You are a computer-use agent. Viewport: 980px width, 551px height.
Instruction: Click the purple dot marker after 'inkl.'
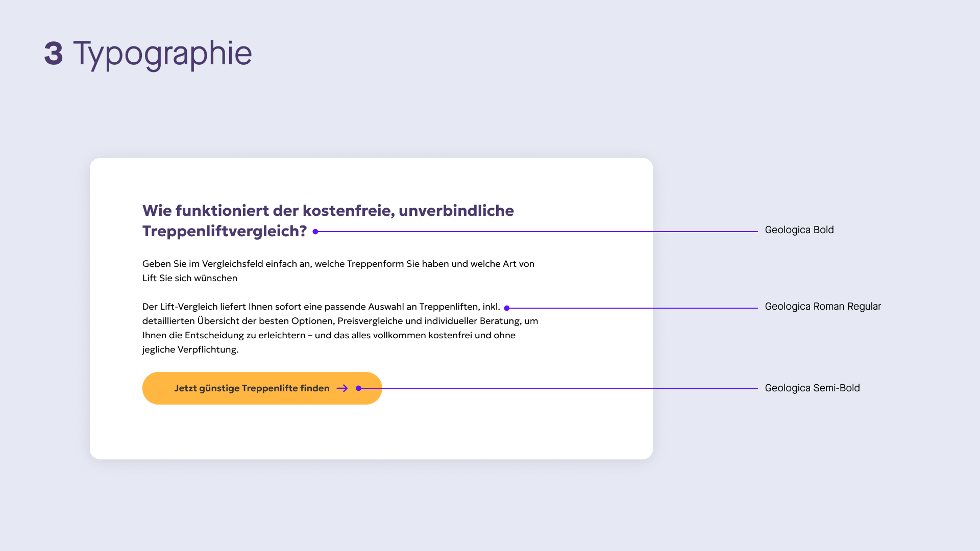click(x=507, y=308)
